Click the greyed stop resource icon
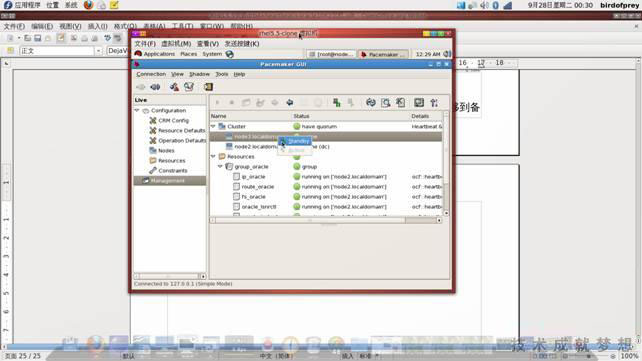 232,102
